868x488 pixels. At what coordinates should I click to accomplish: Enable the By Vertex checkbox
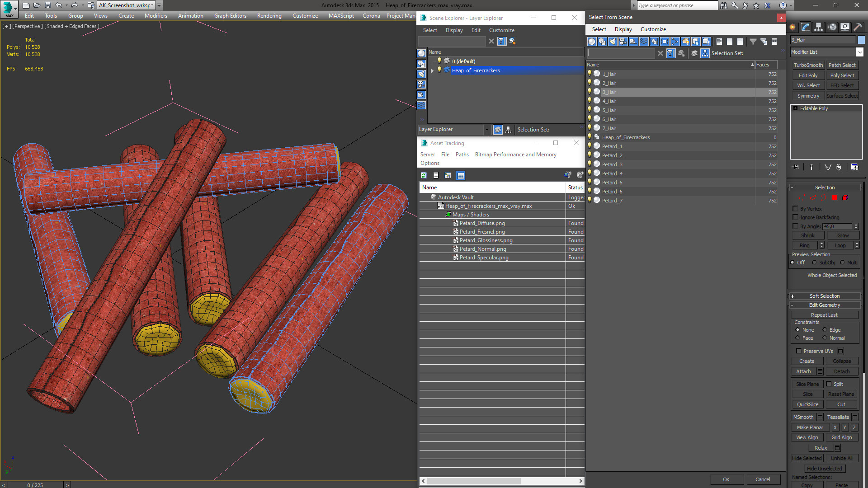point(796,209)
